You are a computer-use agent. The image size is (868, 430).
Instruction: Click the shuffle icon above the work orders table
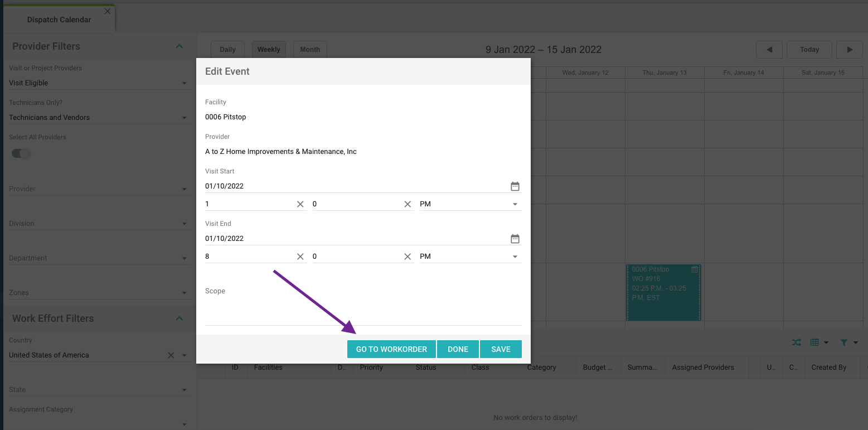797,342
